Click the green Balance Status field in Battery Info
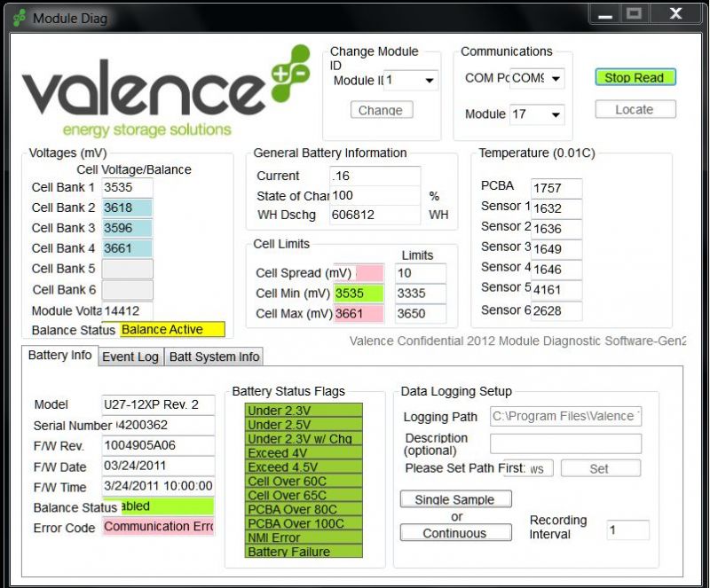Viewport: 710px width, 588px height. click(x=166, y=506)
